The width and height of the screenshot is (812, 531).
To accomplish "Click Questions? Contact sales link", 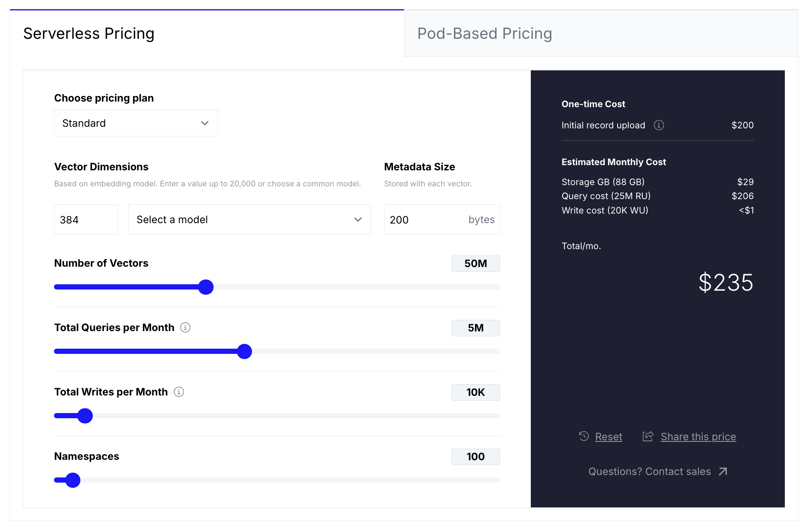I will click(650, 471).
